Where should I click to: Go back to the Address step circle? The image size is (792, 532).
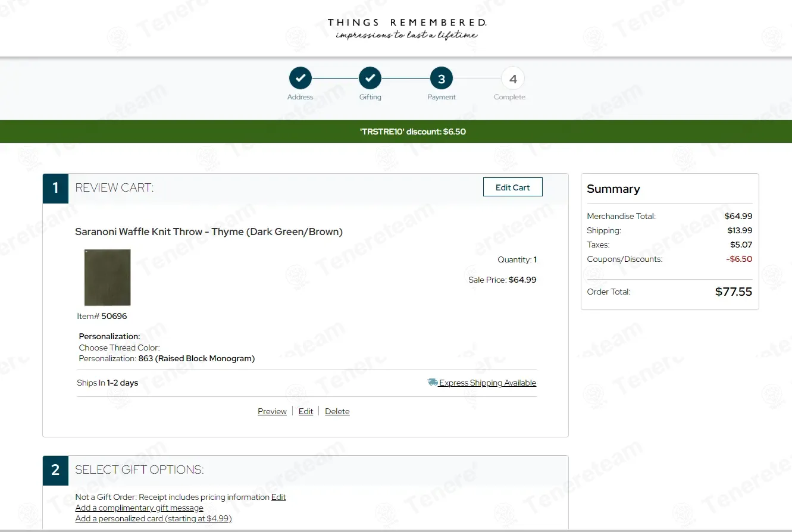pyautogui.click(x=300, y=78)
